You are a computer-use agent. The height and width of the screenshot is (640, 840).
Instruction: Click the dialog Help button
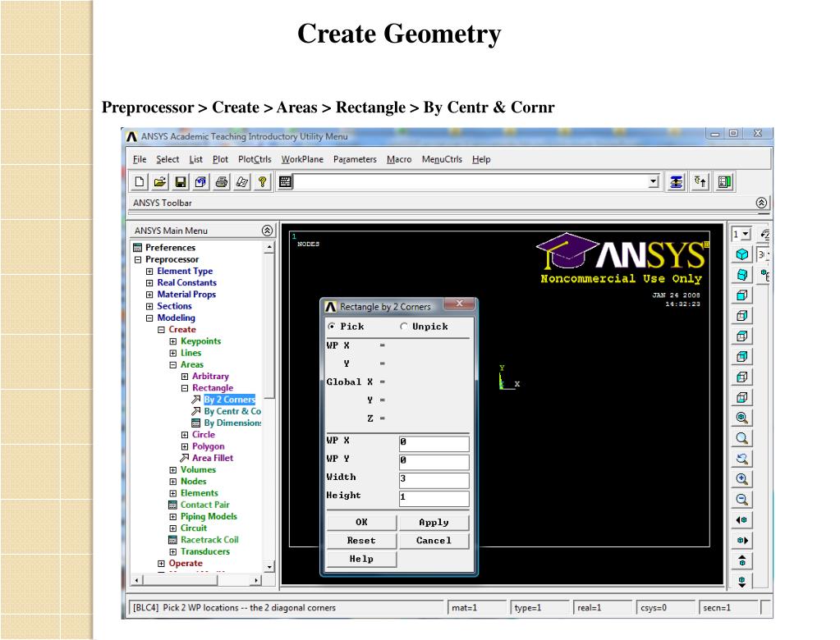click(x=361, y=559)
